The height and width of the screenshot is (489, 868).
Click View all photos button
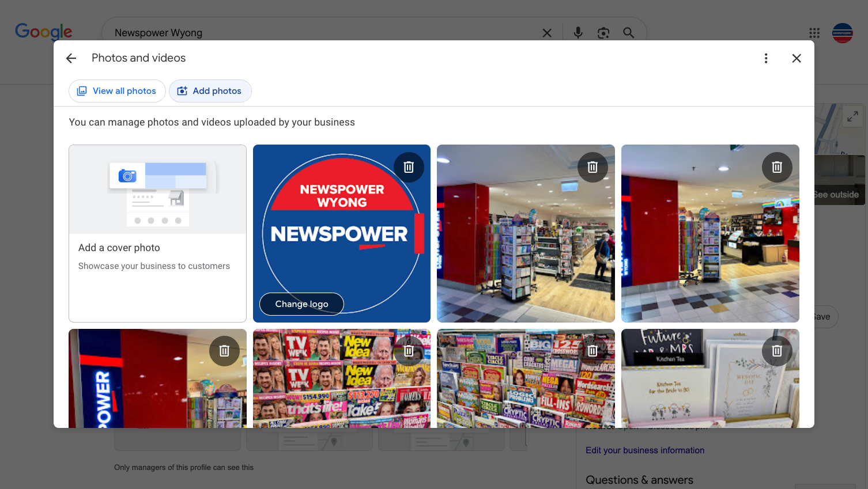point(117,91)
